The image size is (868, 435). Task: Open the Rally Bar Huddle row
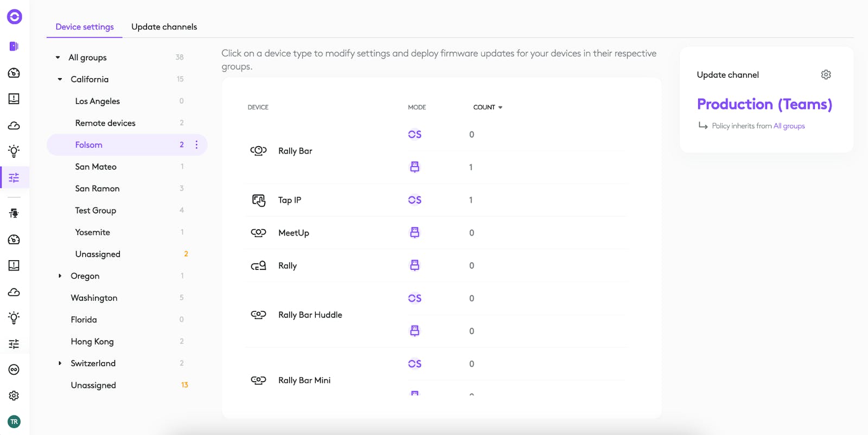coord(310,314)
